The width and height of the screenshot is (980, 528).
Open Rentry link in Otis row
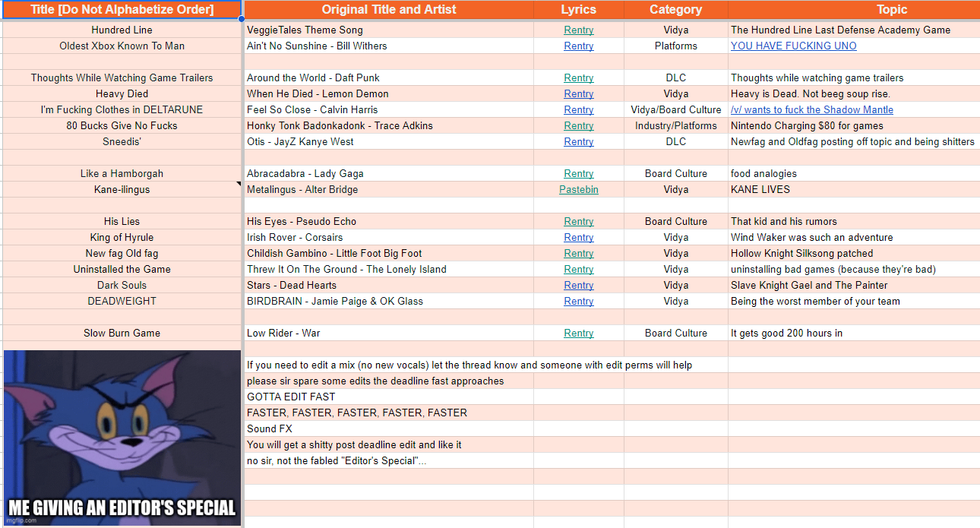pyautogui.click(x=578, y=142)
